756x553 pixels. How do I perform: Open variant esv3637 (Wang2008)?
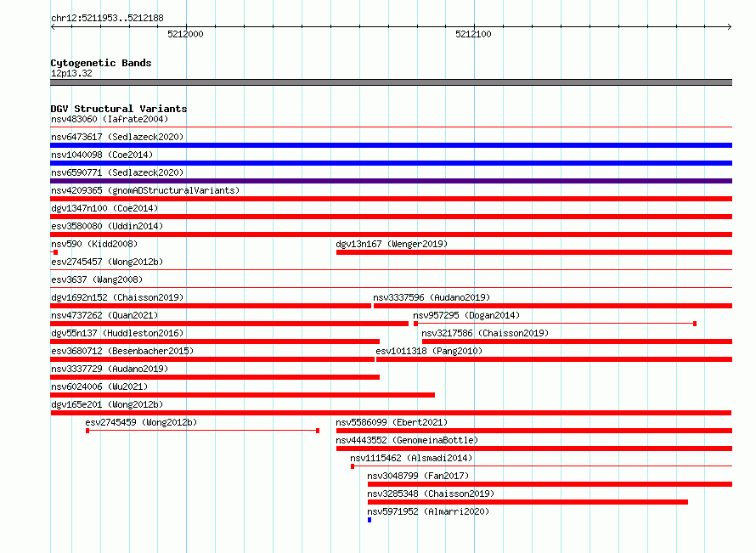pos(97,279)
